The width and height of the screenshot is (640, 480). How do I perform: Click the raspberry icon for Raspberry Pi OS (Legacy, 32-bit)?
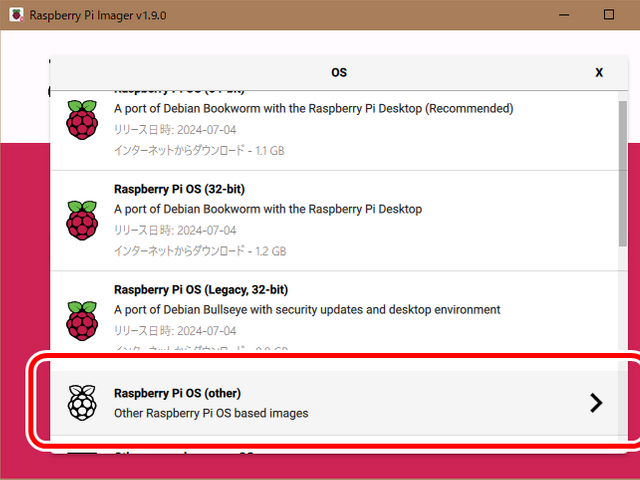click(82, 321)
